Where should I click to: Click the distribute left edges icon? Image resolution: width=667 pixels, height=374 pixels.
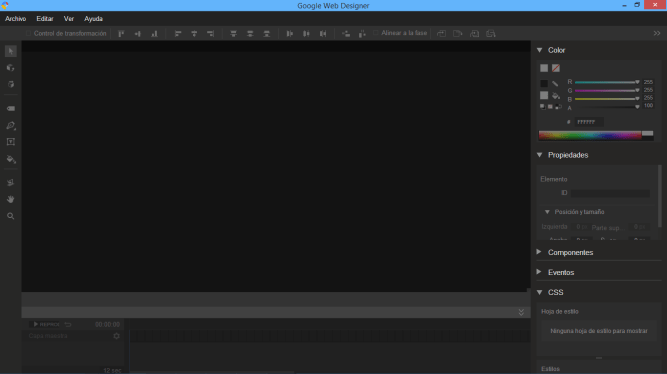pyautogui.click(x=290, y=34)
